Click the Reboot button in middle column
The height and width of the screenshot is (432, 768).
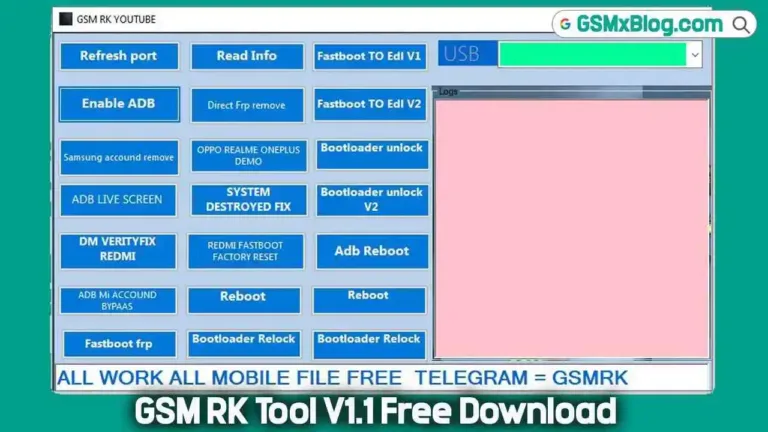click(x=243, y=300)
